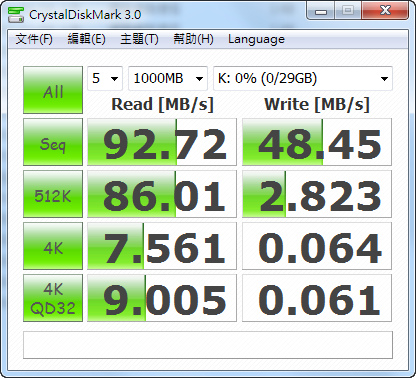Click the CrystalDiskMark 3.0 title text

coord(85,15)
